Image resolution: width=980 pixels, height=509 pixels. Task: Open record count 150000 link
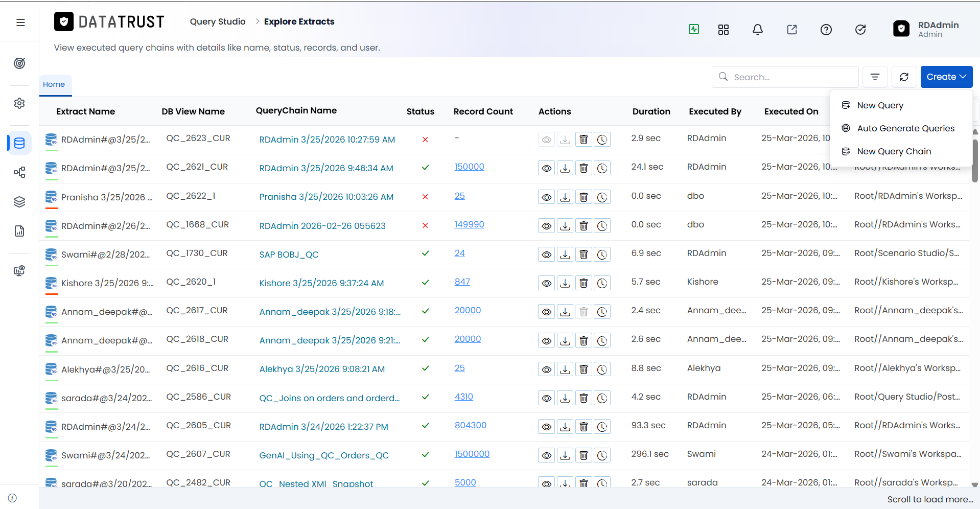pos(469,167)
